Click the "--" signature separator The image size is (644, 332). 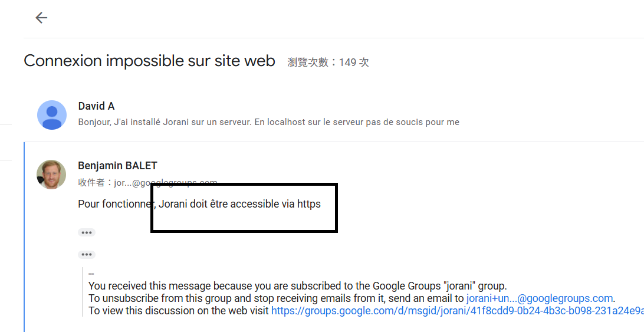point(91,274)
